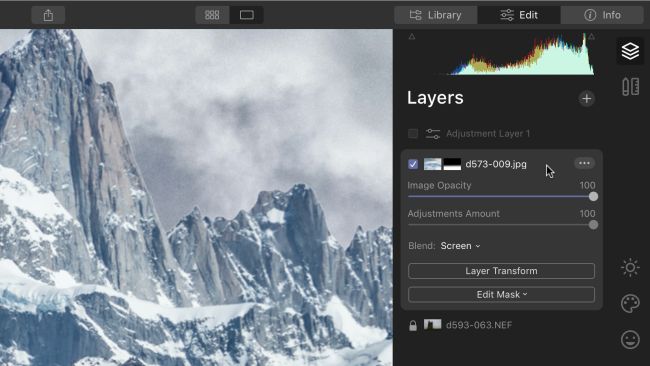Click the Image Opacity slider handle
The height and width of the screenshot is (366, 650).
[593, 196]
